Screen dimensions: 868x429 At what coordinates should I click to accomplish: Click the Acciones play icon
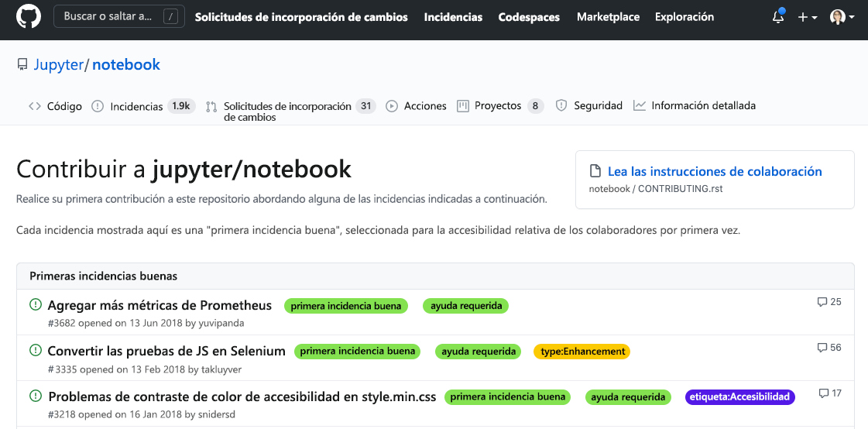coord(392,106)
